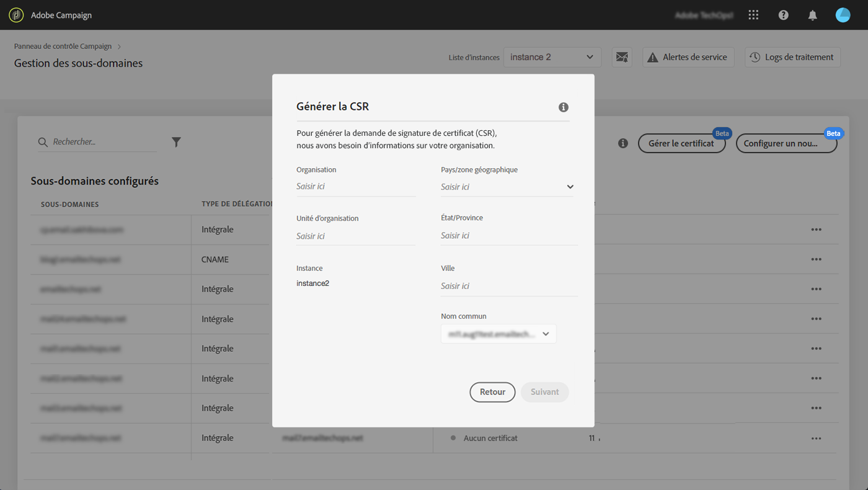The height and width of the screenshot is (490, 868).
Task: Open the apps grid switcher icon
Action: 754,15
